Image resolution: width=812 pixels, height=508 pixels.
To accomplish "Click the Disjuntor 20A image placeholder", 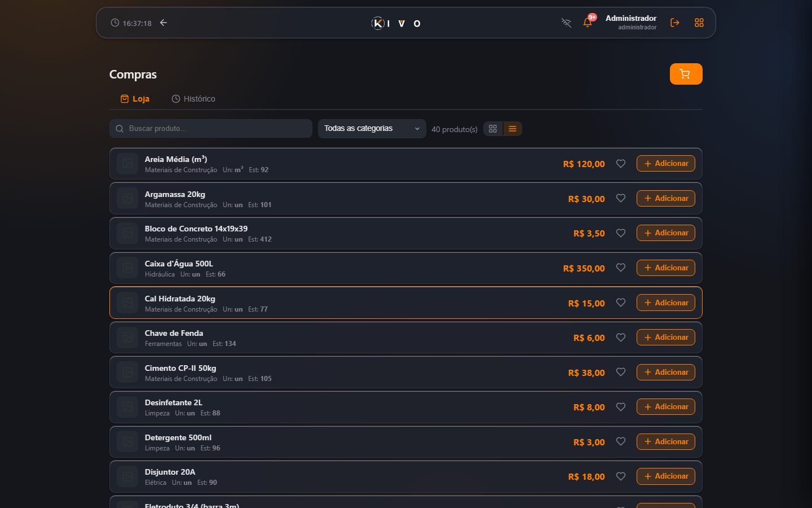I will pyautogui.click(x=127, y=476).
